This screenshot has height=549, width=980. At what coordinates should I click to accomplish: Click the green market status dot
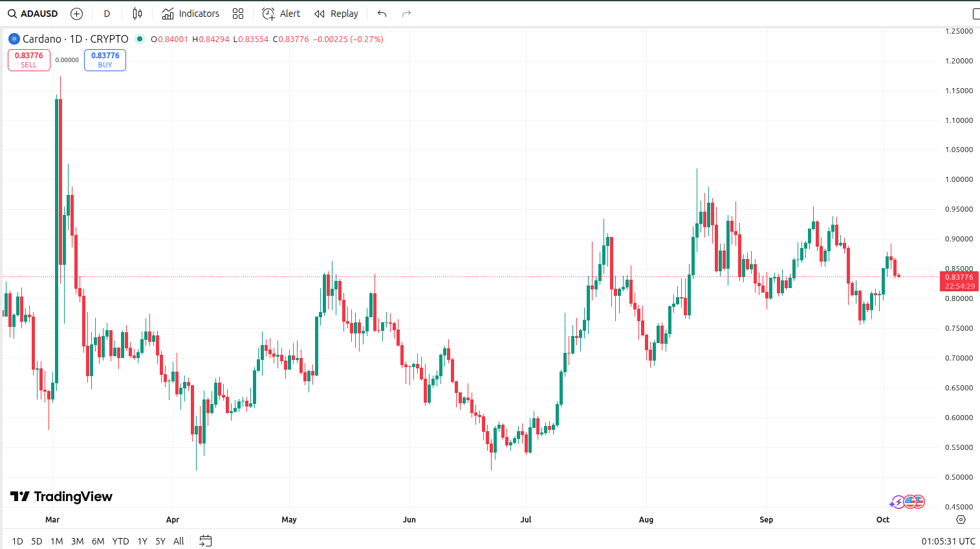point(139,39)
